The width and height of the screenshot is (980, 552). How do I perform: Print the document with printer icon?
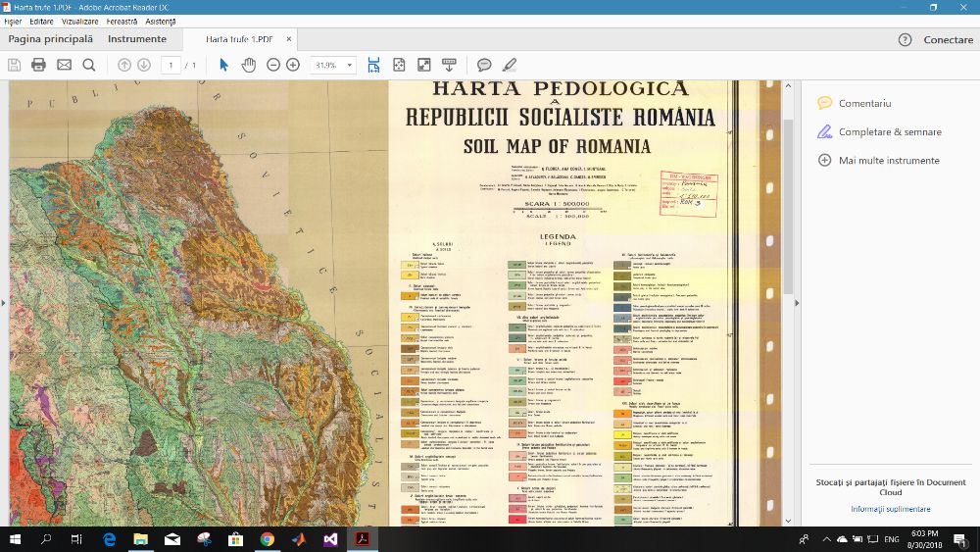(x=39, y=65)
